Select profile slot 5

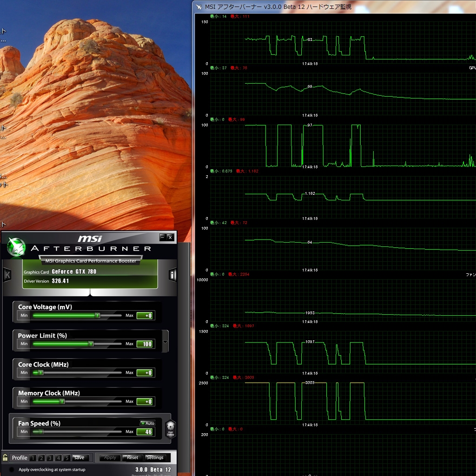click(67, 458)
